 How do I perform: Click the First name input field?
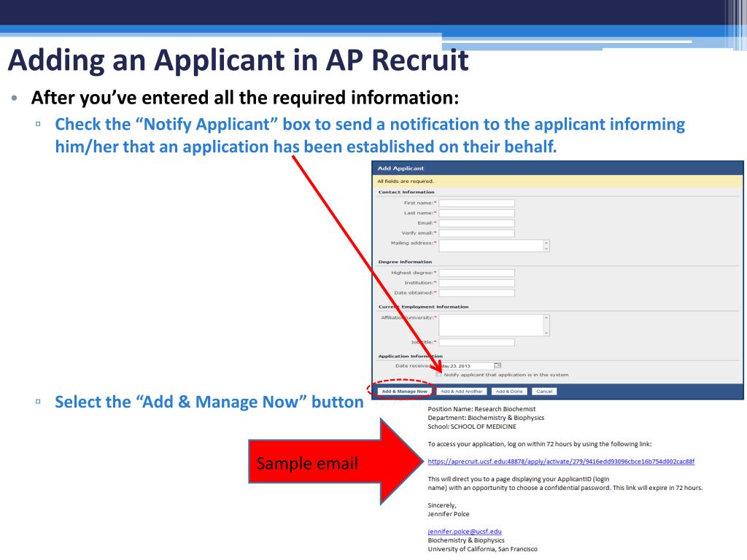click(x=476, y=203)
